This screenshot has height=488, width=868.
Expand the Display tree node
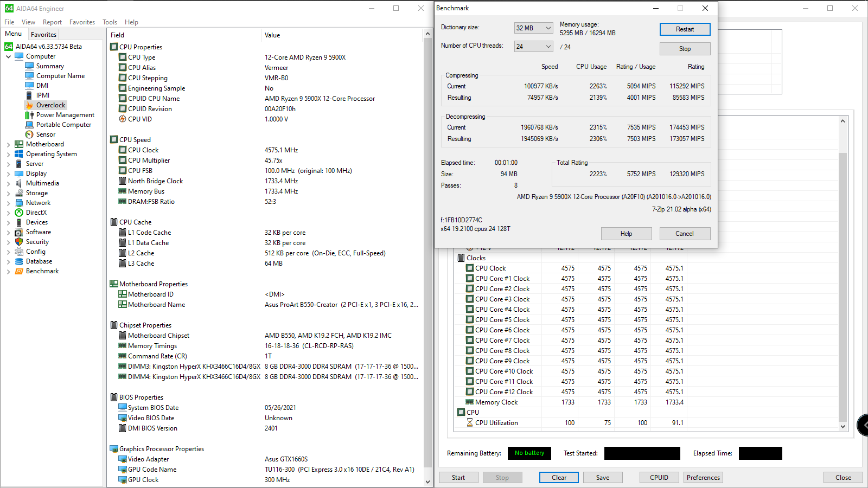click(x=8, y=174)
